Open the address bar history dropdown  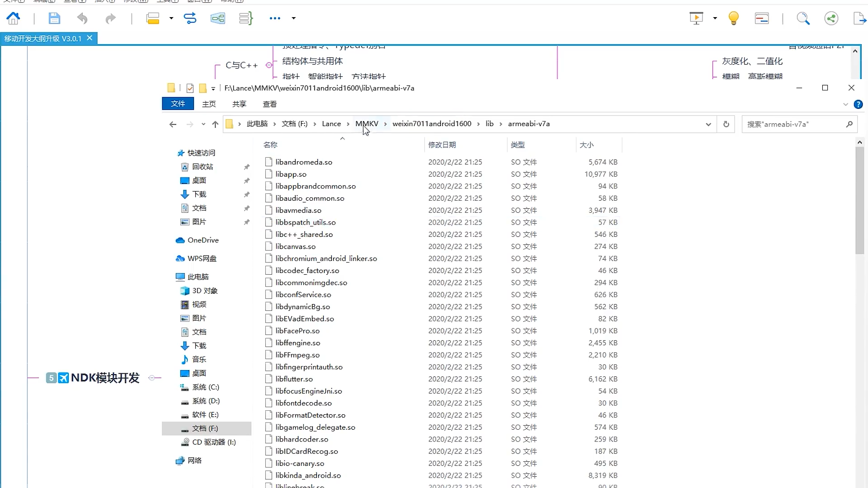click(708, 124)
